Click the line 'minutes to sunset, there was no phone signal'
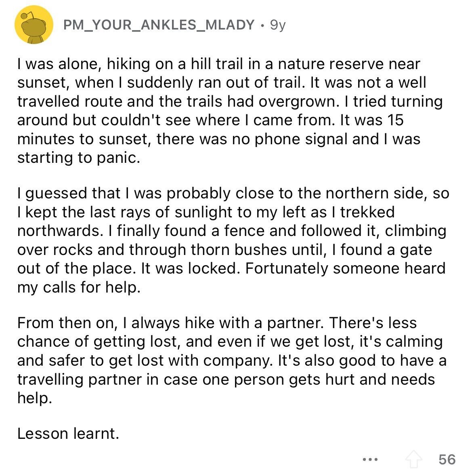Screen dimensions: 476x476 (219, 139)
